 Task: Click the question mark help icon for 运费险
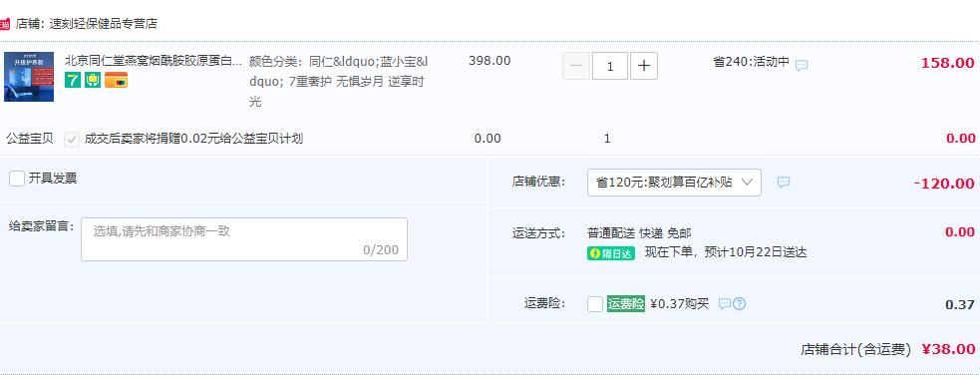coord(740,304)
